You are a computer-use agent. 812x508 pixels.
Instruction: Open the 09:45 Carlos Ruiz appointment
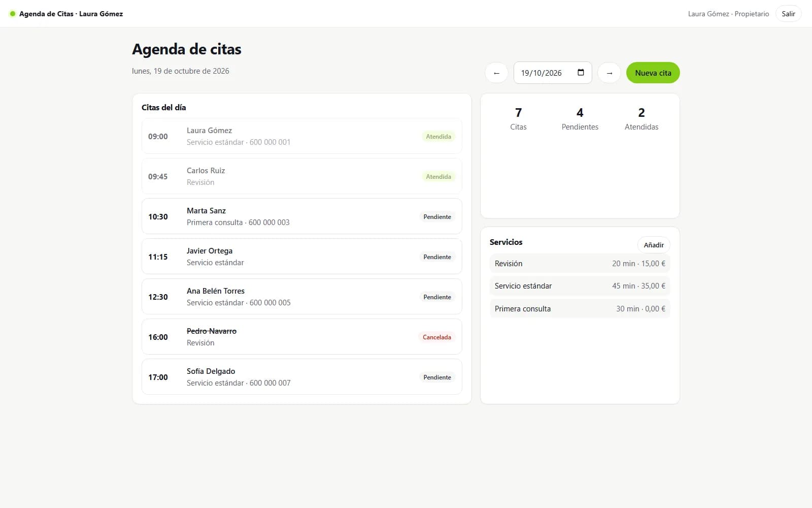pyautogui.click(x=301, y=176)
